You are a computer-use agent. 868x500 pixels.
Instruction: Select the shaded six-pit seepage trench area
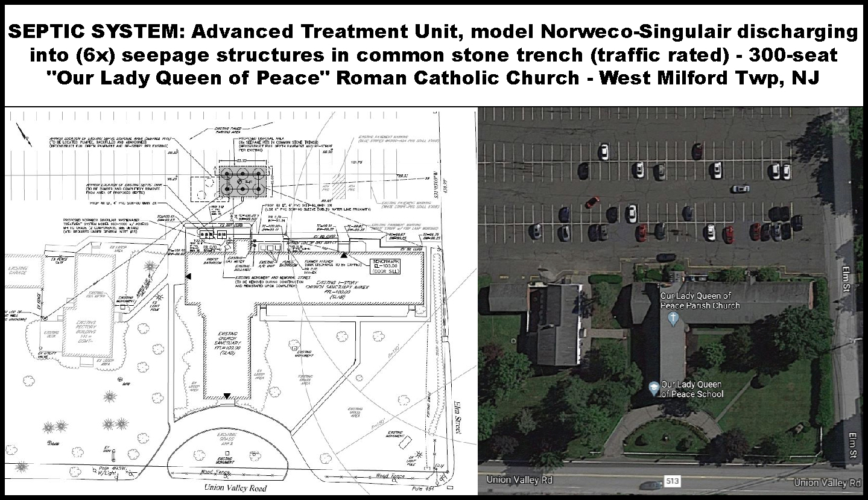pos(244,180)
